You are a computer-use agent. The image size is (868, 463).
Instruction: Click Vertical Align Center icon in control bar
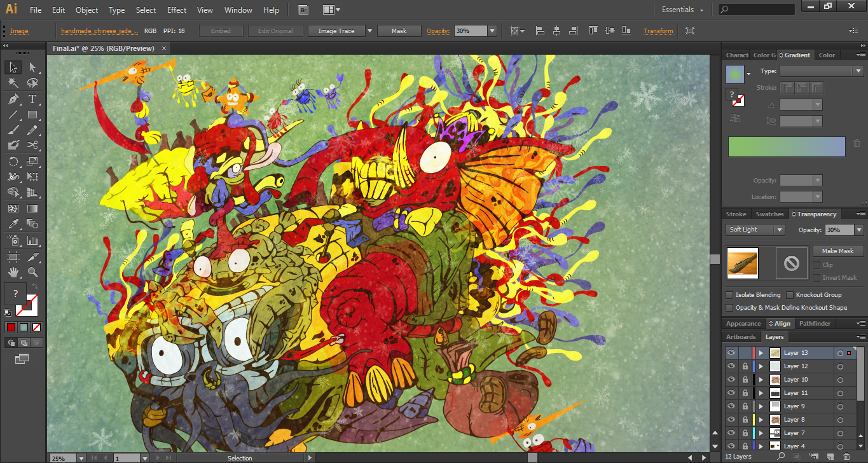tap(609, 31)
